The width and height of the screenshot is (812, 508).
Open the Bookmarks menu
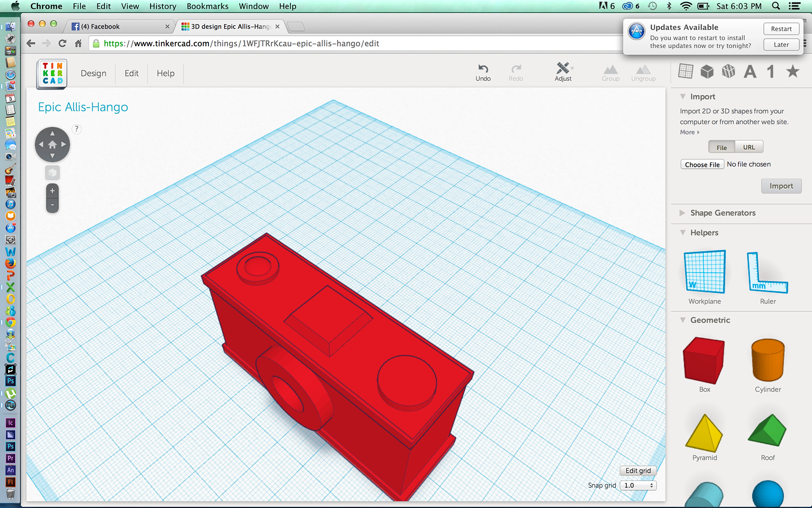[x=207, y=6]
